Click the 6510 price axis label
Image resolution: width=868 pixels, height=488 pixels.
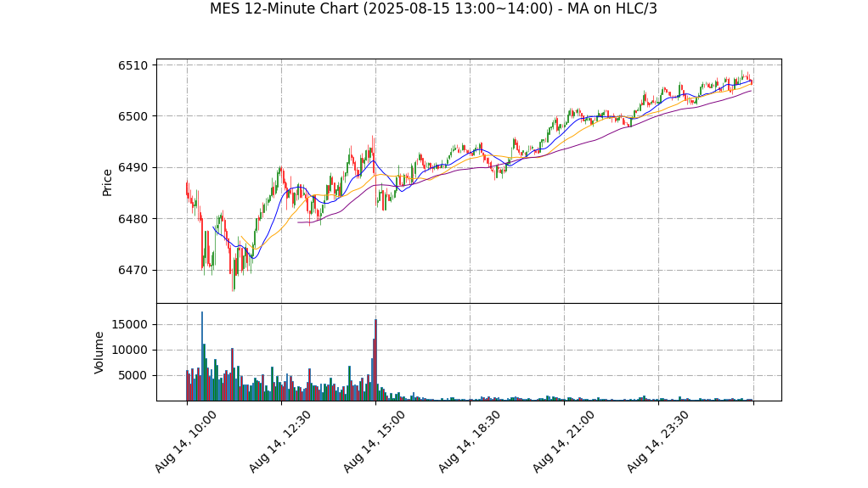point(132,65)
